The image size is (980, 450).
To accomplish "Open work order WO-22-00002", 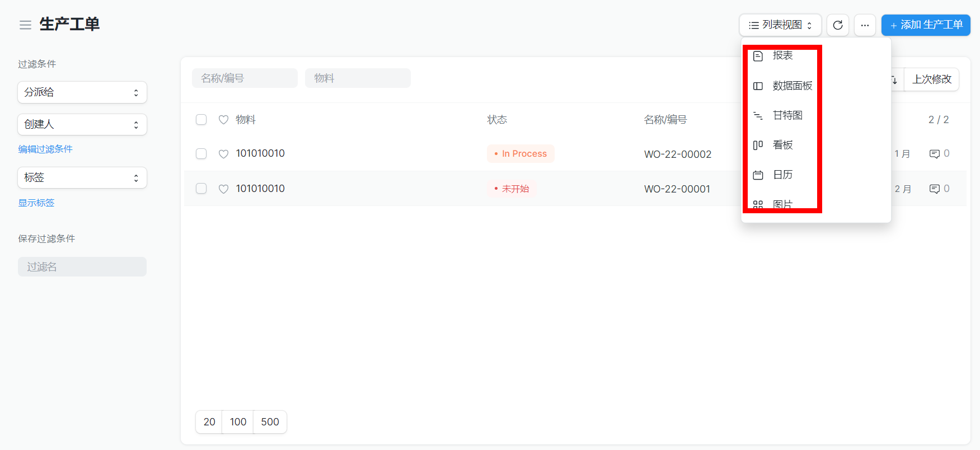I will (x=678, y=154).
